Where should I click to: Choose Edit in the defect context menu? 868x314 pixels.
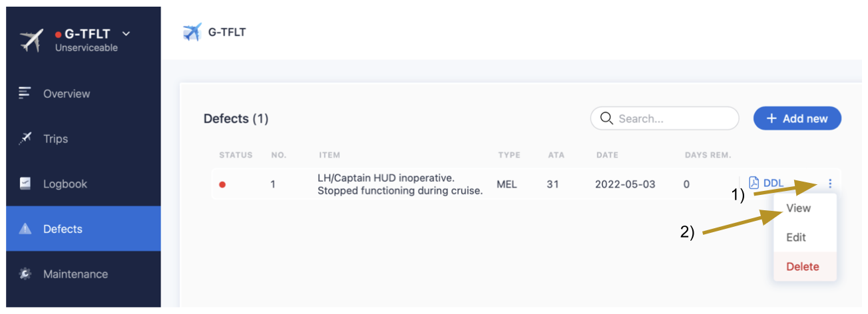pos(796,237)
